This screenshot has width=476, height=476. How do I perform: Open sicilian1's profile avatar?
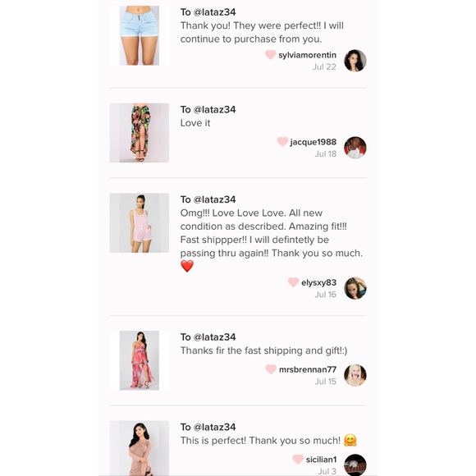(355, 465)
